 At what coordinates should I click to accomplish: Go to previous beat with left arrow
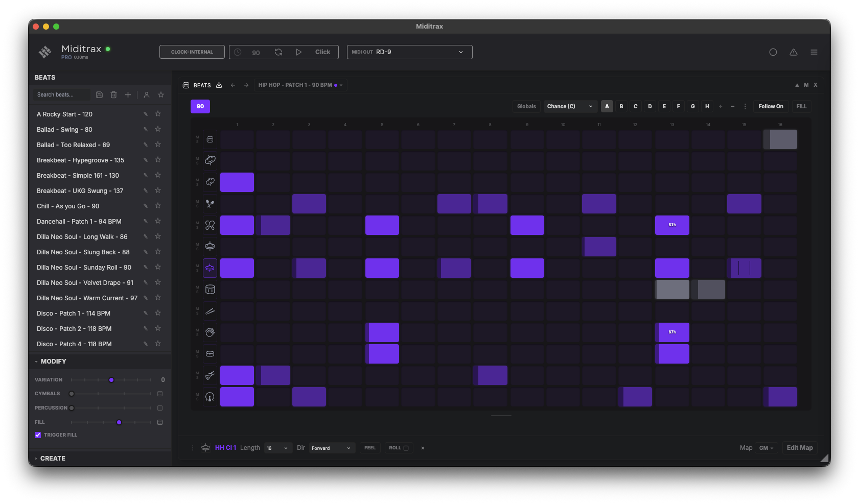point(233,85)
